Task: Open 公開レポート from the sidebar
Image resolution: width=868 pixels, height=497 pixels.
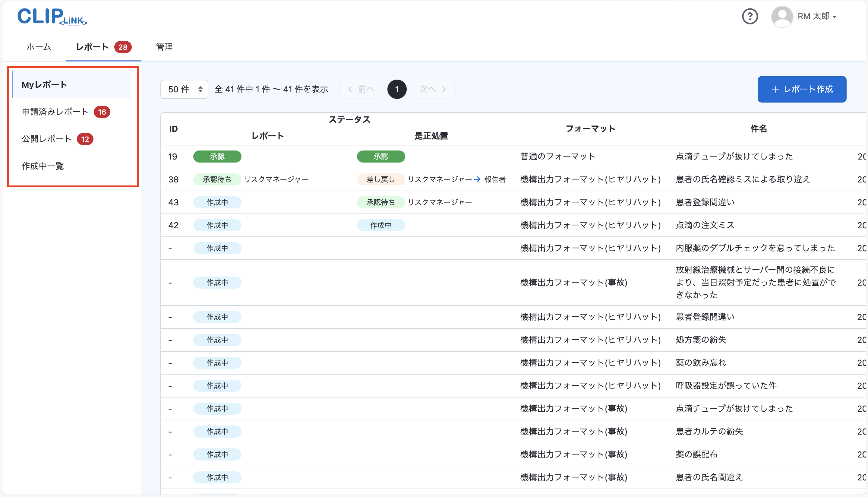Action: coord(46,139)
